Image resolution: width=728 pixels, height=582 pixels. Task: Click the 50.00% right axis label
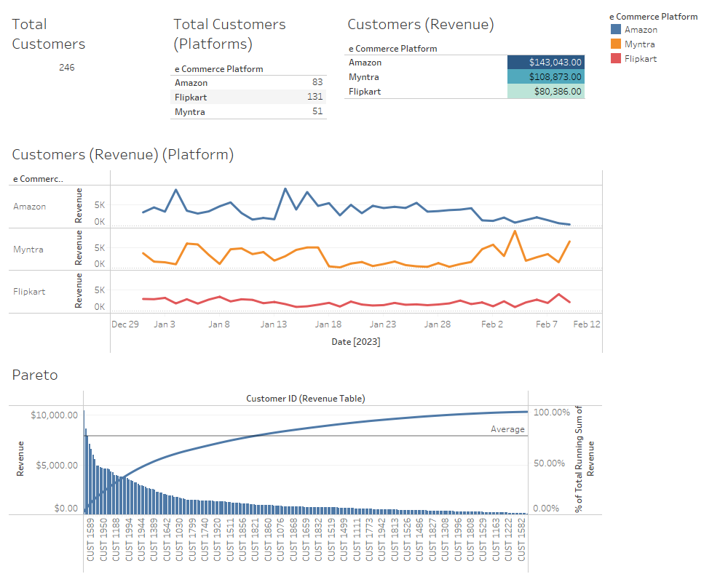[549, 463]
